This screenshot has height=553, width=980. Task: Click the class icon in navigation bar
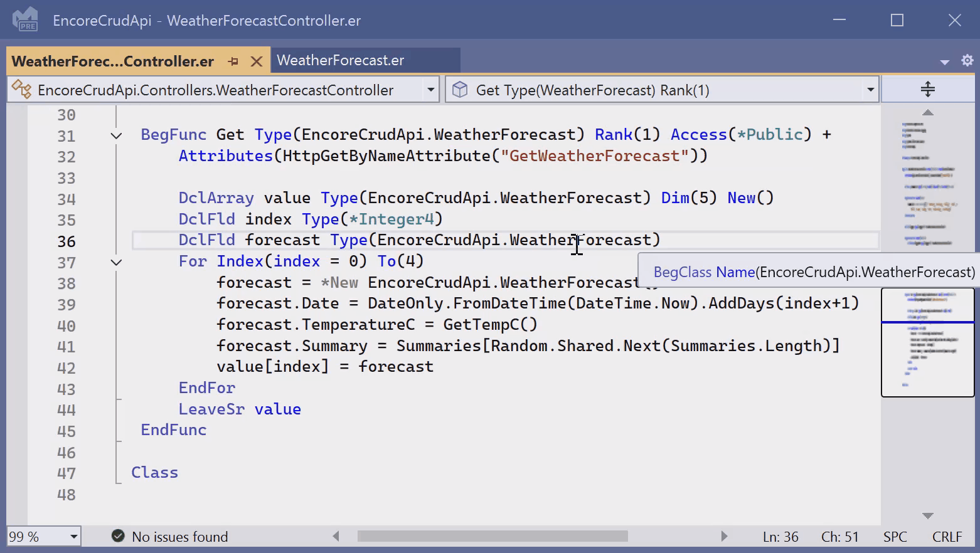(22, 90)
